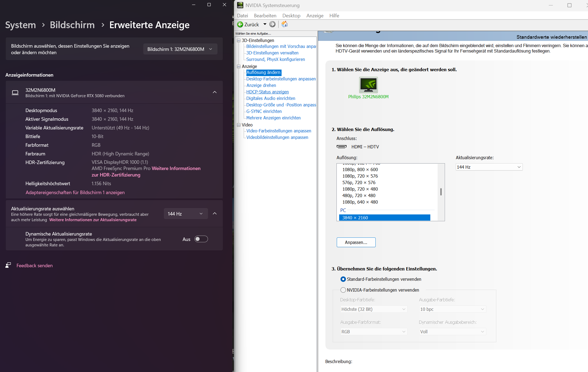Toggle Dynamische Aktualisierungsrate switch

pyautogui.click(x=201, y=239)
